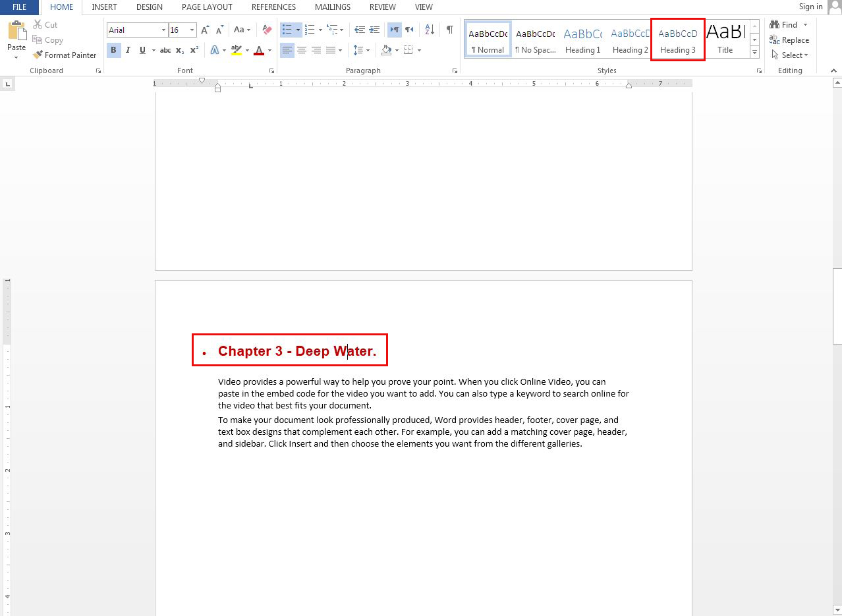Click the Format Painter icon
This screenshot has height=616, width=842.
(64, 55)
